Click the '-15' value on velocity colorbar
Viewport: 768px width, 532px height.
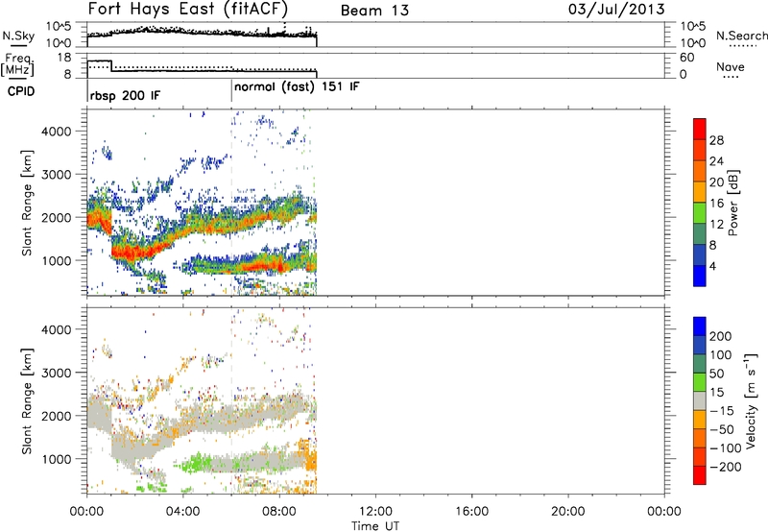click(722, 410)
